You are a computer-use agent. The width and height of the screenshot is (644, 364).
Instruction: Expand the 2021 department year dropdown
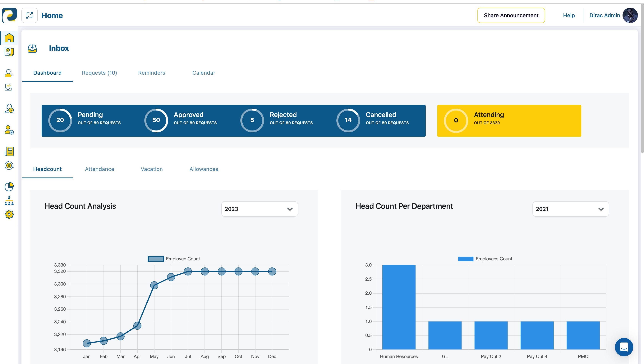click(x=571, y=209)
